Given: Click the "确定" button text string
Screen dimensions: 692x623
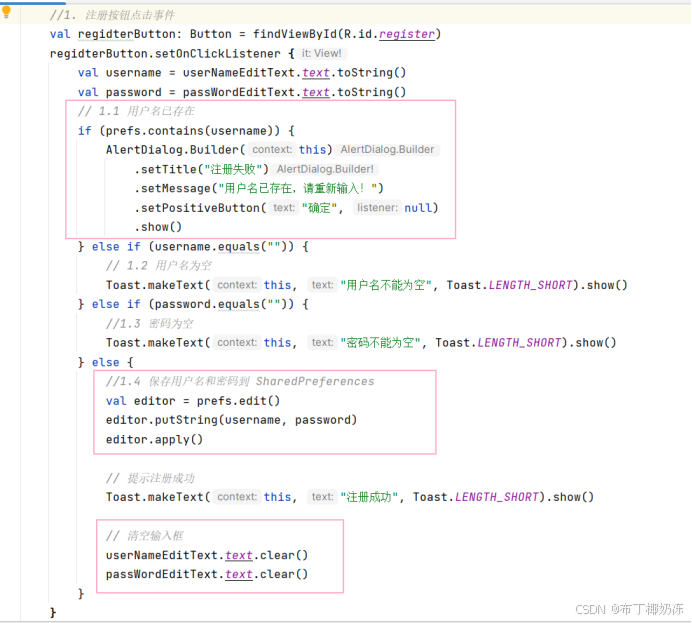Looking at the screenshot, I should click(x=320, y=208).
